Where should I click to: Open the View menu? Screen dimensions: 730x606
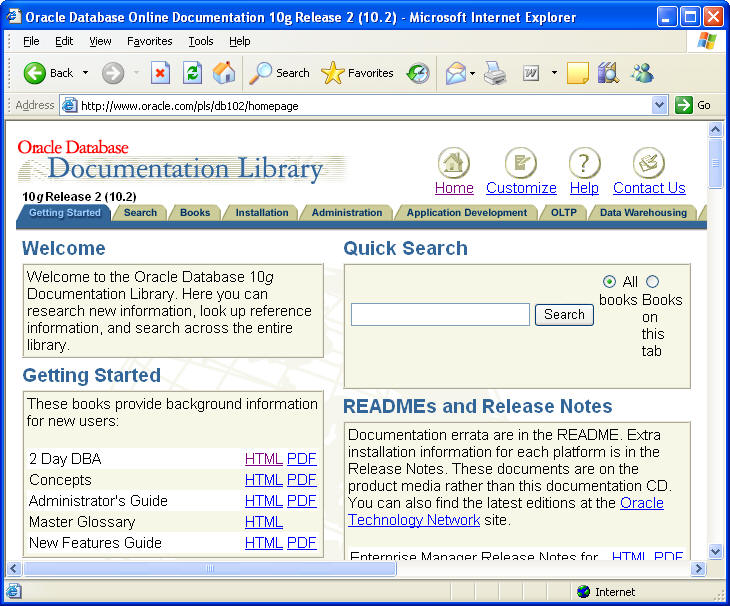point(100,41)
